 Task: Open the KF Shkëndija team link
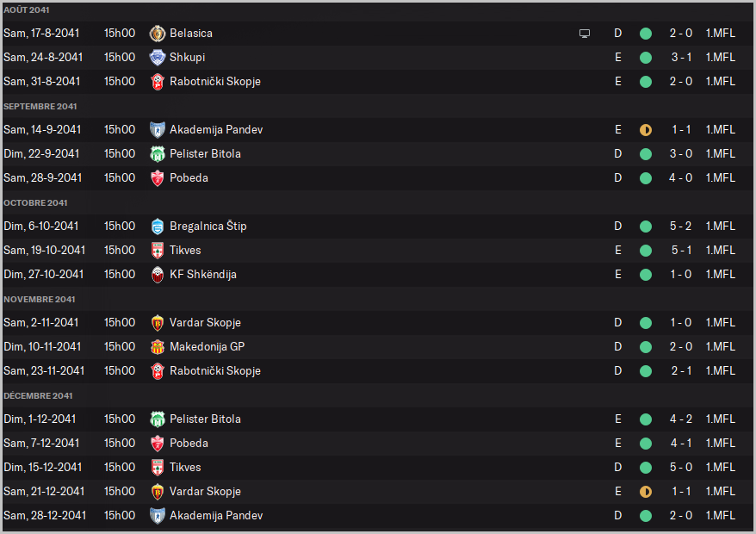point(202,275)
